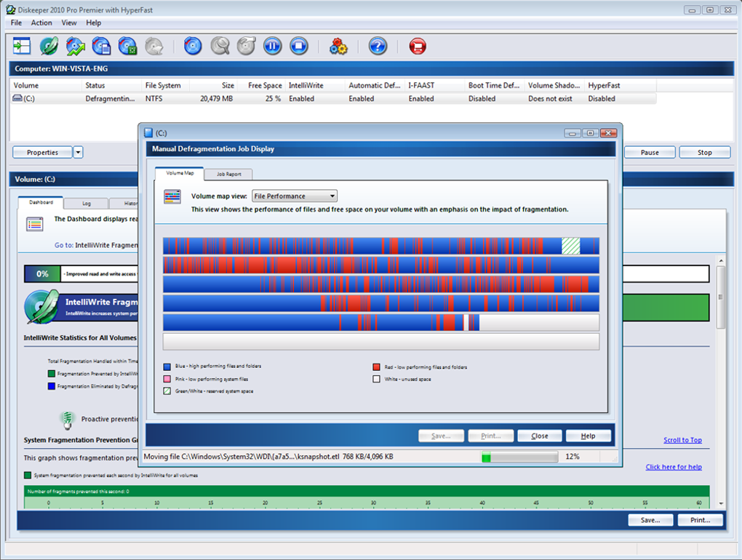Click the main window Save button
Viewport: 742px width, 560px height.
pos(650,520)
